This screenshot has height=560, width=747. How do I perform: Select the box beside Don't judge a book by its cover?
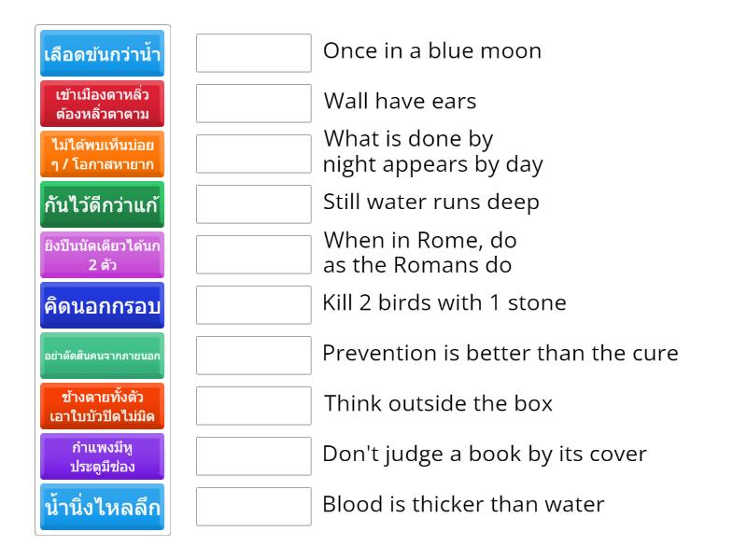254,455
